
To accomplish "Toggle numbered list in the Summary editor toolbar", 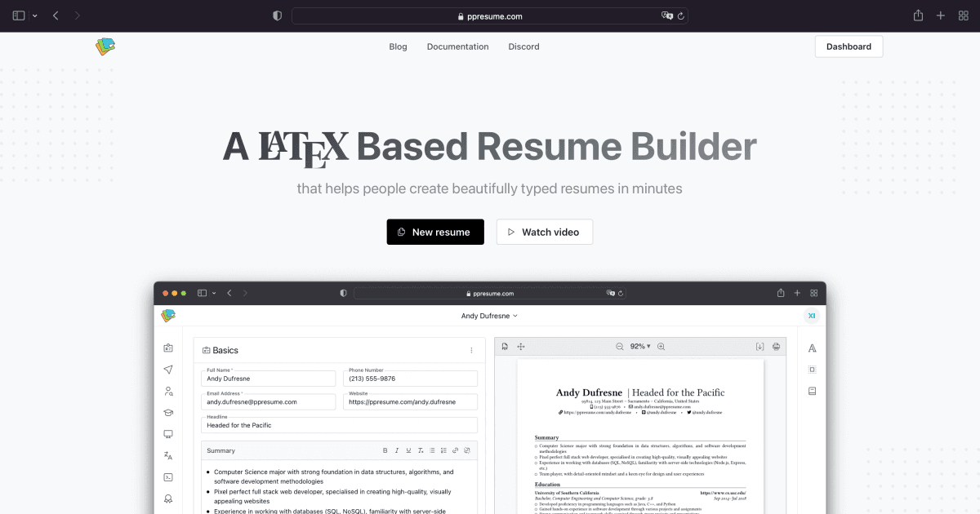I will point(443,450).
